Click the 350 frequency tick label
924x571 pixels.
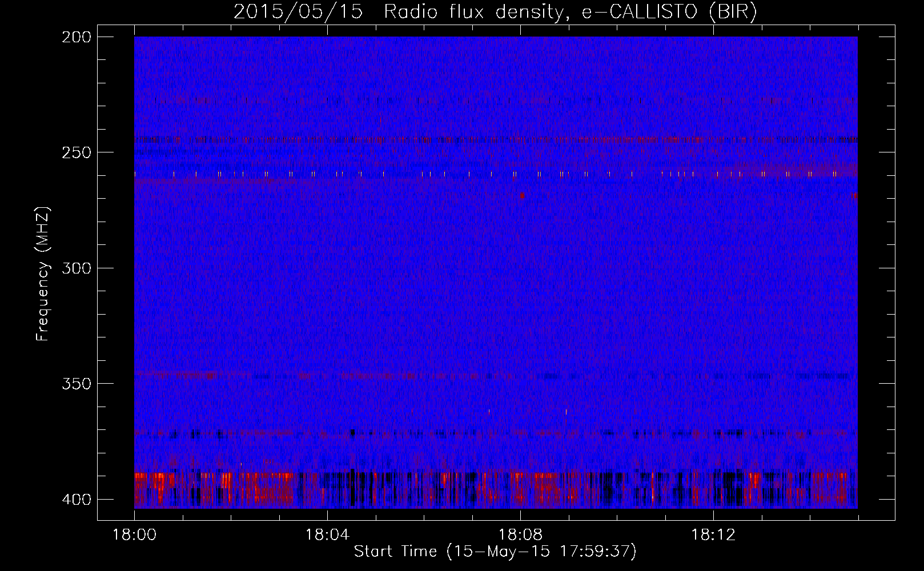tap(77, 384)
